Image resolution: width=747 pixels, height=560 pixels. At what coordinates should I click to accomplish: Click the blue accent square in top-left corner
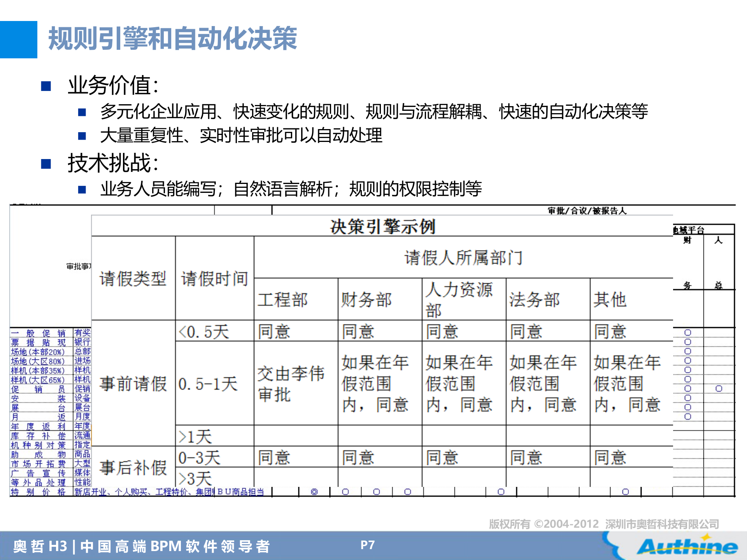pyautogui.click(x=19, y=39)
